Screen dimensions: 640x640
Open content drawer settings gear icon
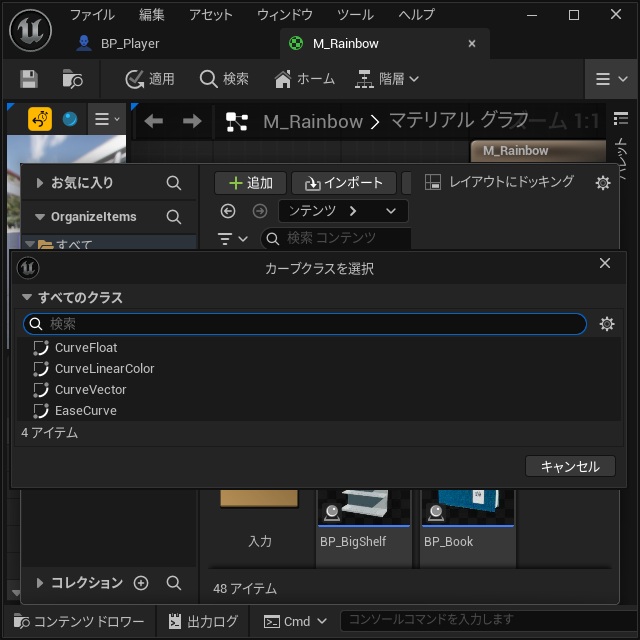603,182
